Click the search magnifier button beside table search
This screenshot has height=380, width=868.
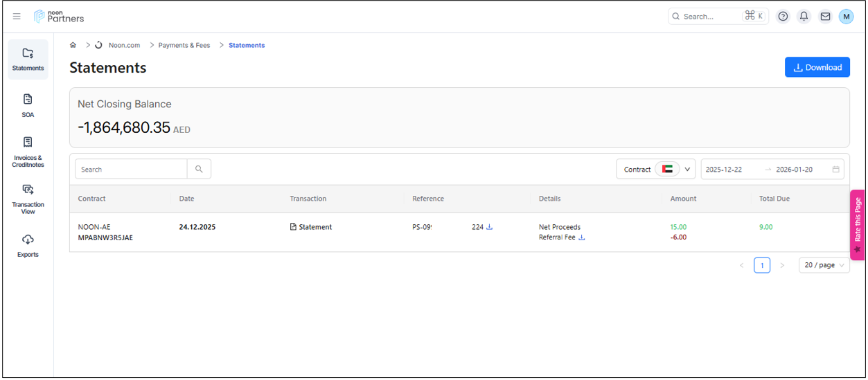point(199,169)
